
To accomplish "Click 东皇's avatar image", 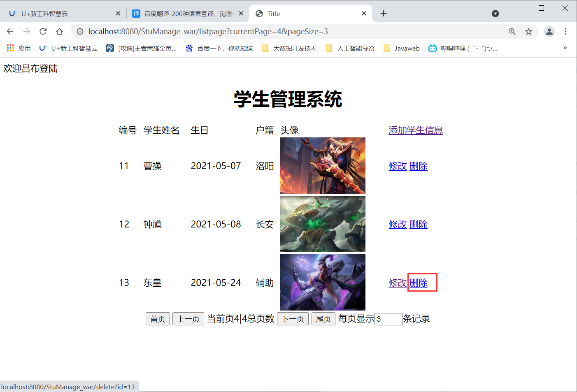I will [x=323, y=283].
